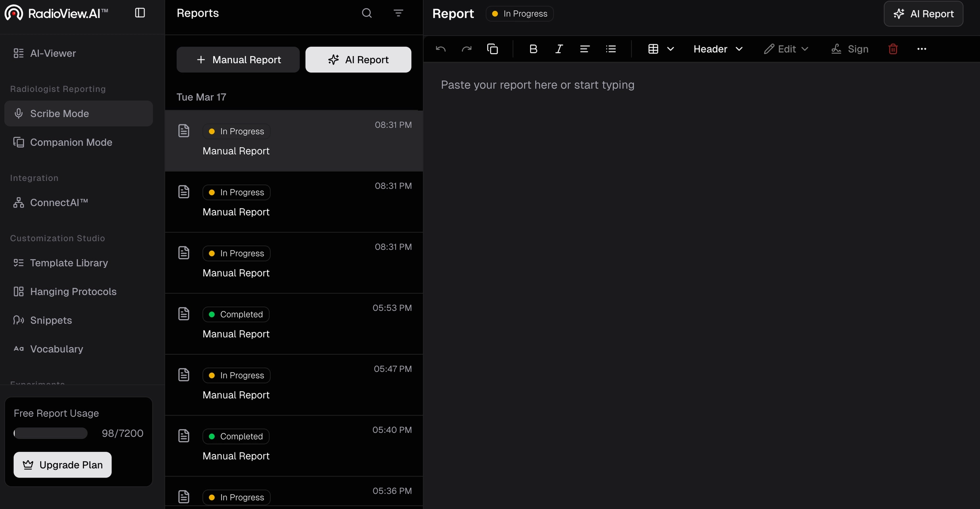
Task: Open the selected 08:31 PM Manual Report
Action: point(294,141)
